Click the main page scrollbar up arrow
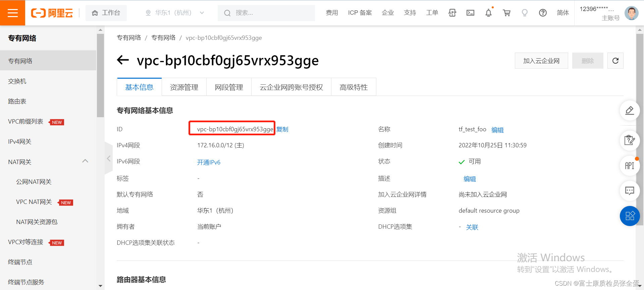 (x=640, y=30)
